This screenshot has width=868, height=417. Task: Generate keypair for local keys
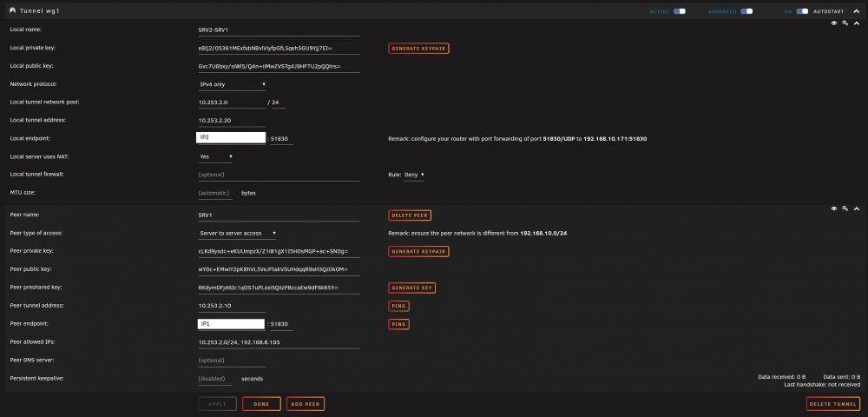point(418,49)
